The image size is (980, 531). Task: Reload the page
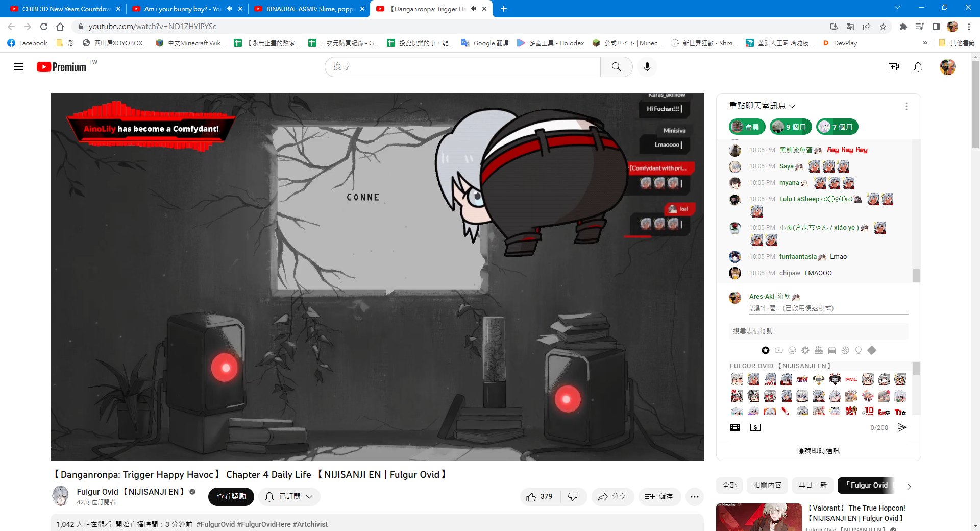click(x=44, y=27)
